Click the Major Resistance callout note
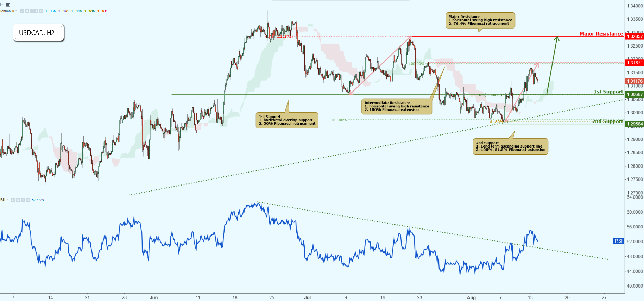Viewport: 644px width, 301px height. click(x=480, y=20)
